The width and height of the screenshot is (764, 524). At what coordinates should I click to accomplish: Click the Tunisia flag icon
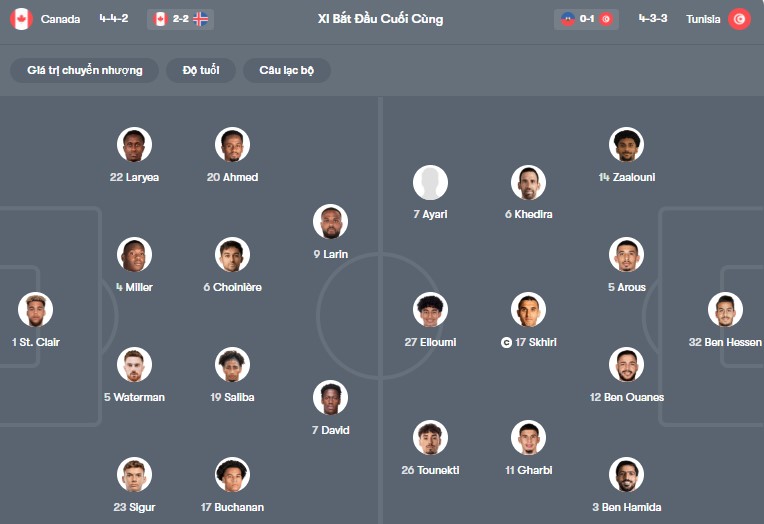coord(739,19)
